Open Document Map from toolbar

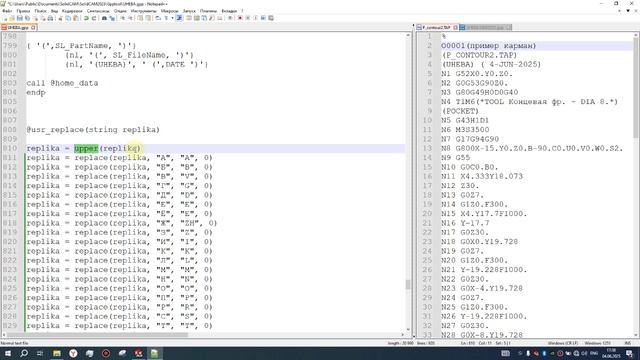coord(196,18)
